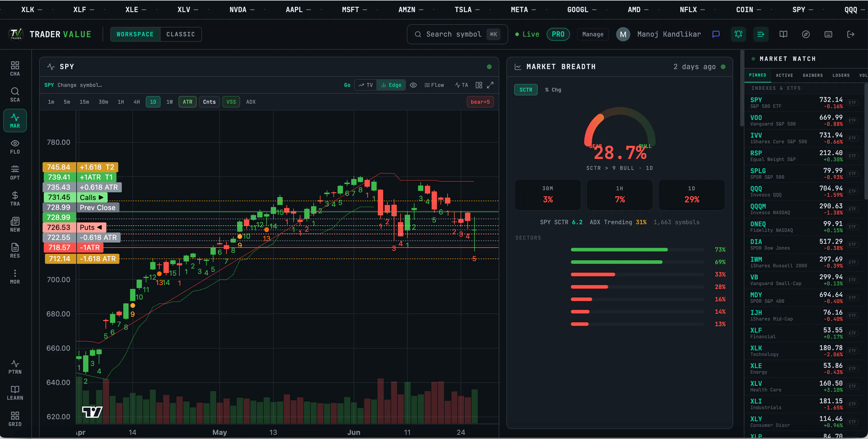
Task: Select the % Chg breadth mode
Action: coord(553,90)
